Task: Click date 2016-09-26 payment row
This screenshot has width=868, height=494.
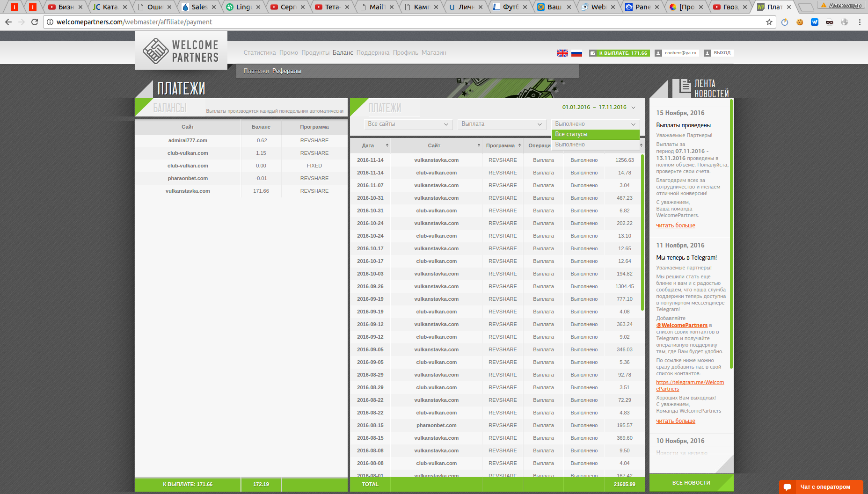Action: (x=370, y=286)
